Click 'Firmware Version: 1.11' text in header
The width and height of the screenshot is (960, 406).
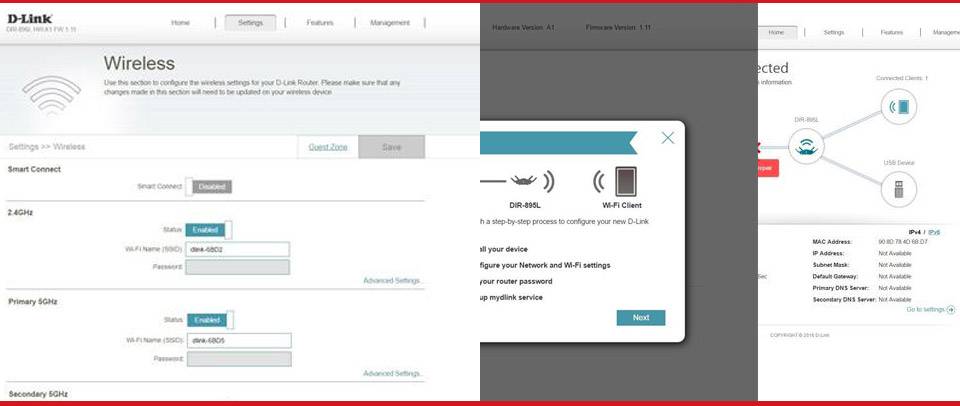coord(618,28)
